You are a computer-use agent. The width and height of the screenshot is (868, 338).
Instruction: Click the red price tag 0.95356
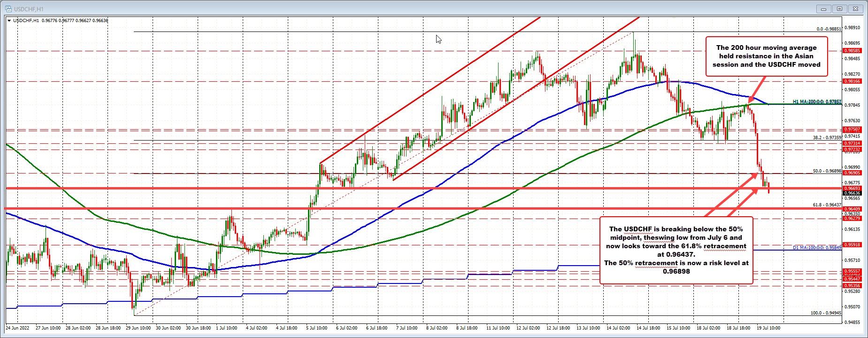coord(853,285)
